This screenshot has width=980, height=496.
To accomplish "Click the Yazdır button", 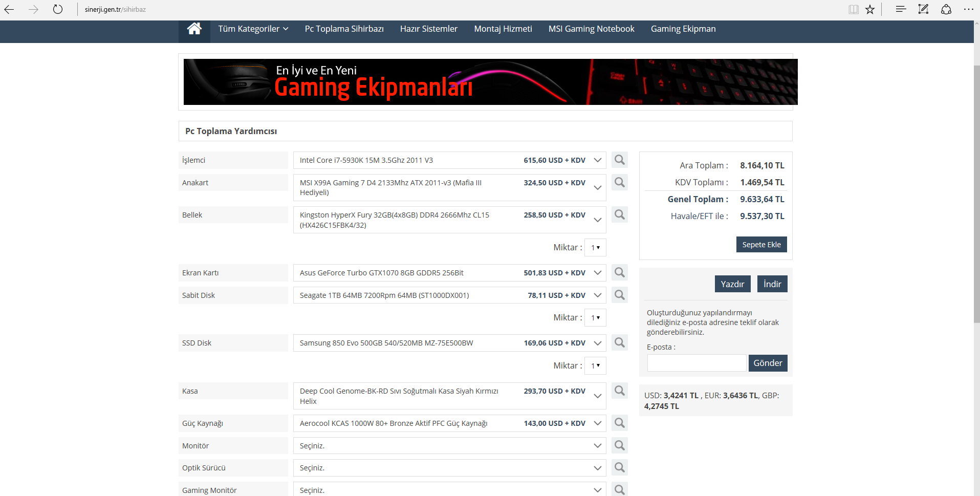I will click(x=732, y=284).
